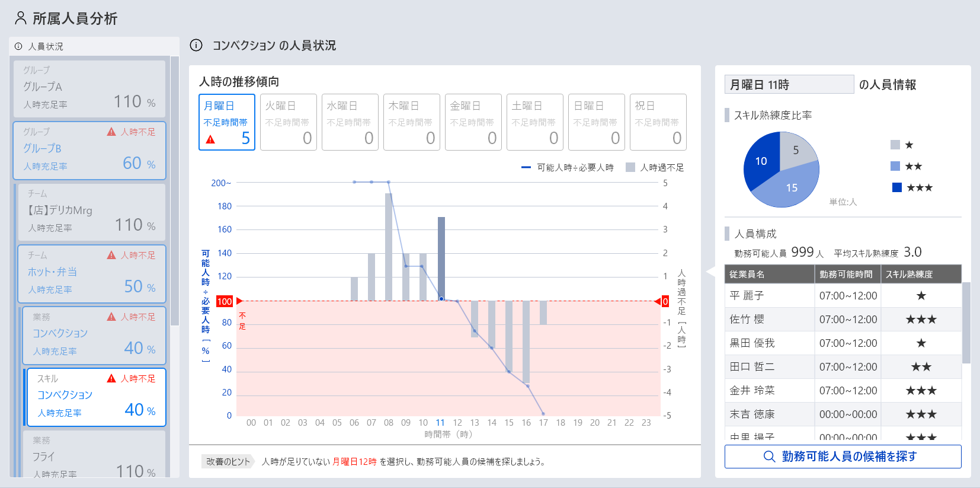Image resolution: width=980 pixels, height=488 pixels.
Task: Select the 日曜日 tab
Action: coord(597,122)
